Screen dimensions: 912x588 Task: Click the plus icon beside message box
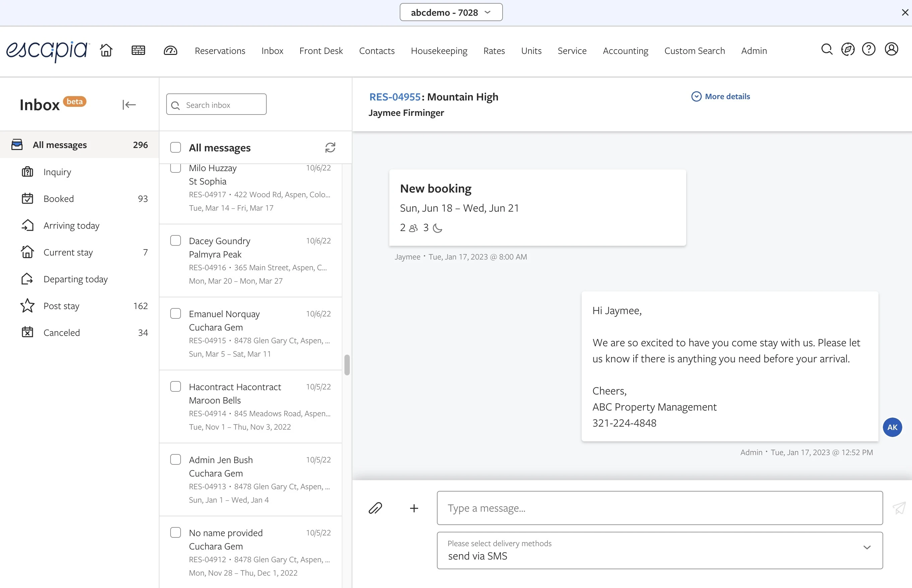[x=414, y=508]
